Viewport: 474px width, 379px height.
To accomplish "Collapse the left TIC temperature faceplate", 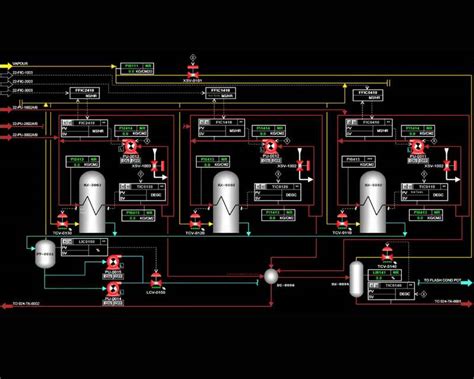I will pyautogui.click(x=162, y=187).
